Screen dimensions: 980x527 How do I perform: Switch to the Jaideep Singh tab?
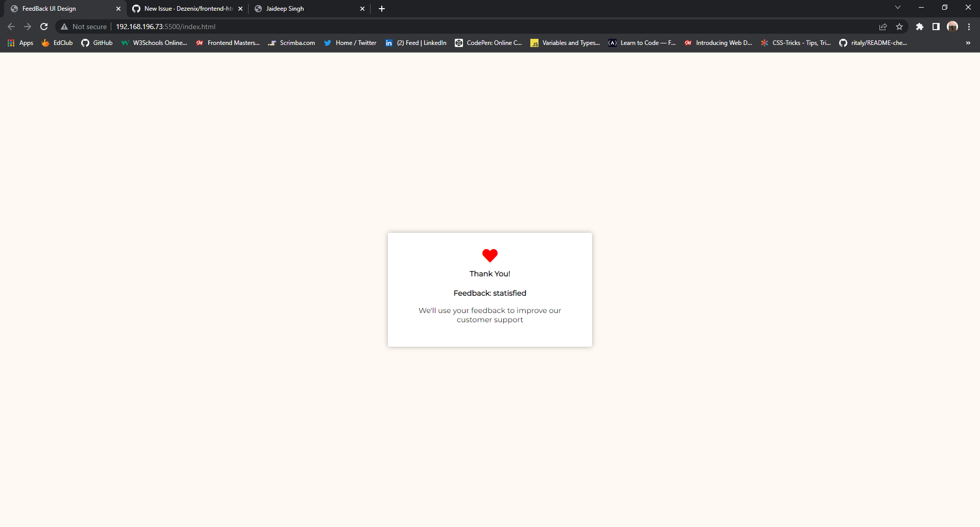301,9
